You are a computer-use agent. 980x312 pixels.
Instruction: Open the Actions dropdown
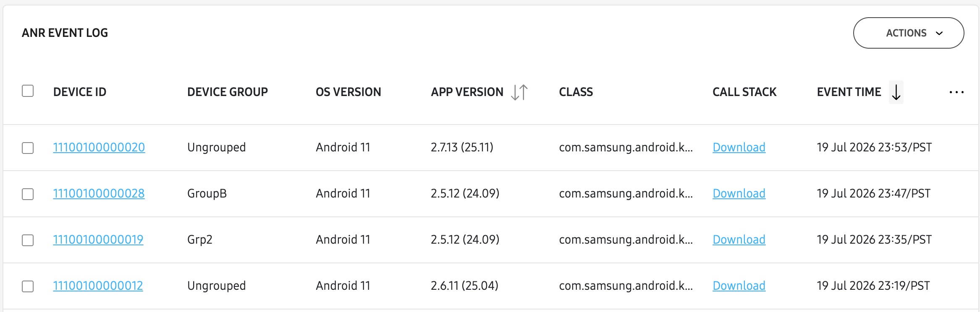909,33
